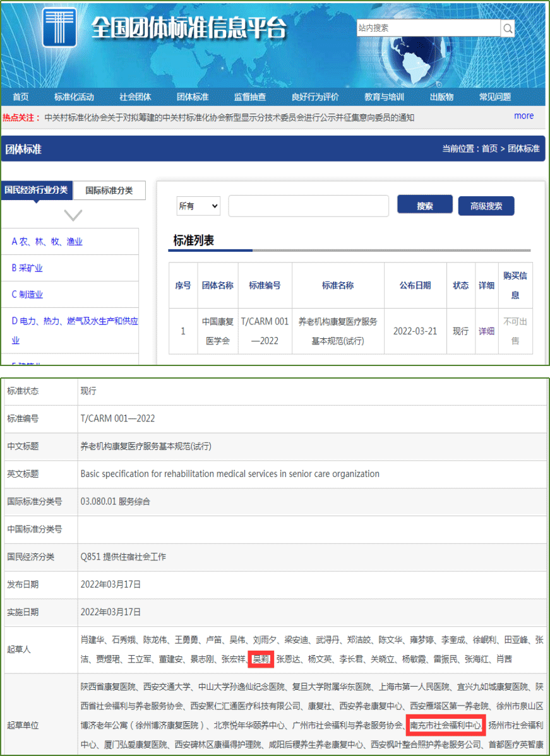Go to 社会团体 in navigation
The width and height of the screenshot is (550, 756).
(135, 97)
